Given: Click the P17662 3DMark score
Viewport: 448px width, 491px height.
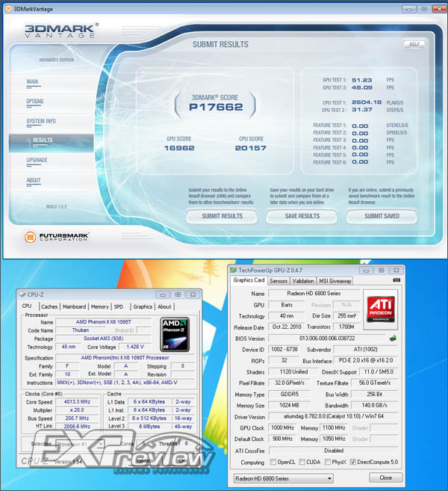Looking at the screenshot, I should click(216, 107).
